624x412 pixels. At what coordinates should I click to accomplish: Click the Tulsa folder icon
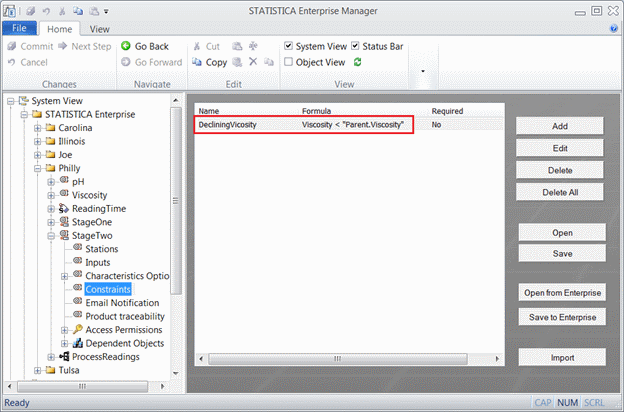click(50, 370)
